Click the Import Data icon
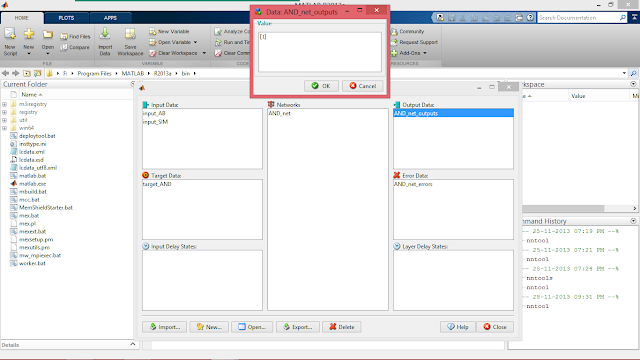 tap(105, 34)
